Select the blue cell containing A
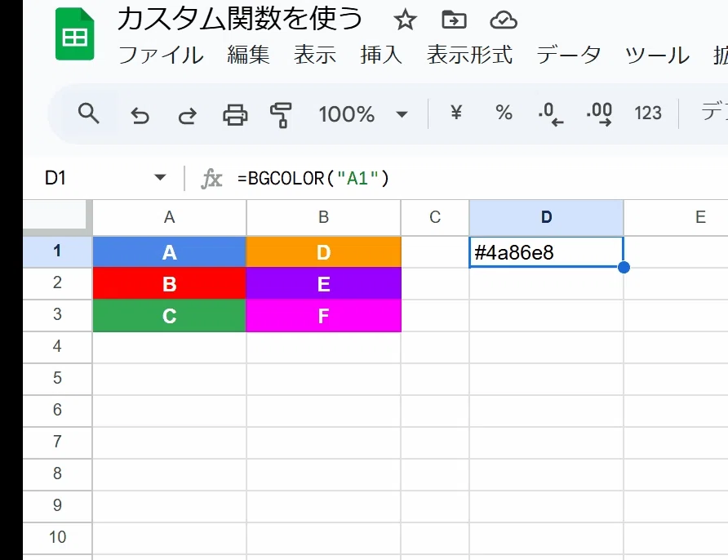 click(x=170, y=251)
